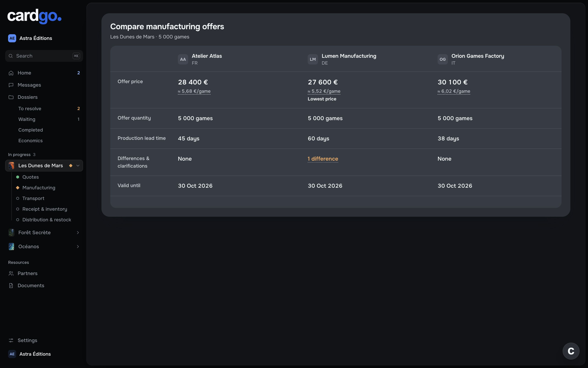Screen dimensions: 588x368
Task: Click the LM Lumen Manufacturing badge
Action: coord(313,59)
